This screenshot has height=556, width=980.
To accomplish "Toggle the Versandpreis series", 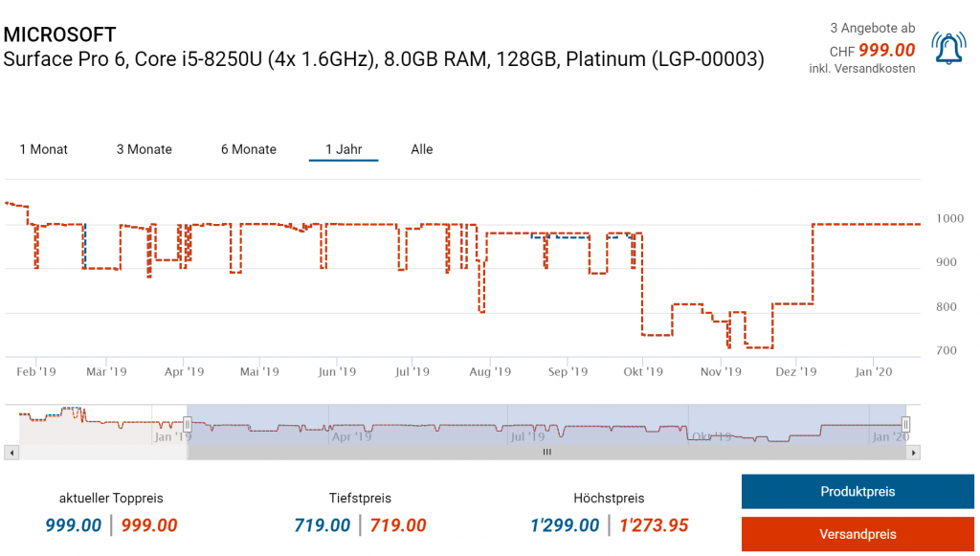I will tap(857, 534).
